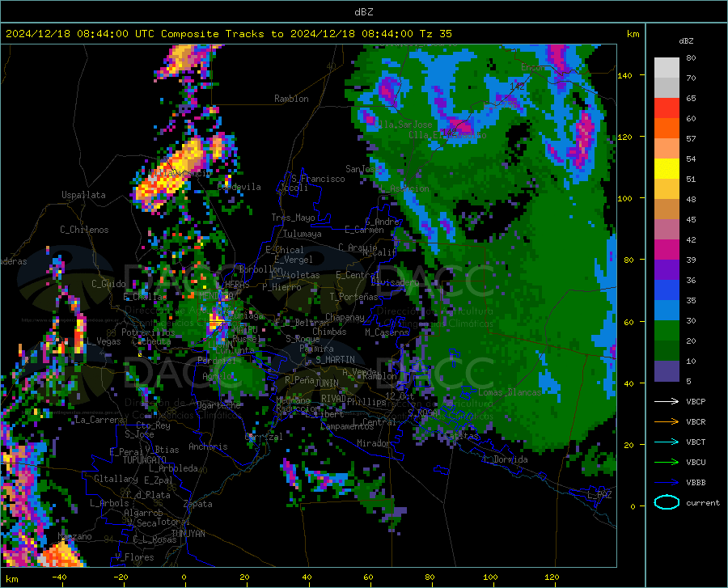Click the '120' tick on the horizontal km axis
Screen dimensions: 728x588
tap(552, 577)
